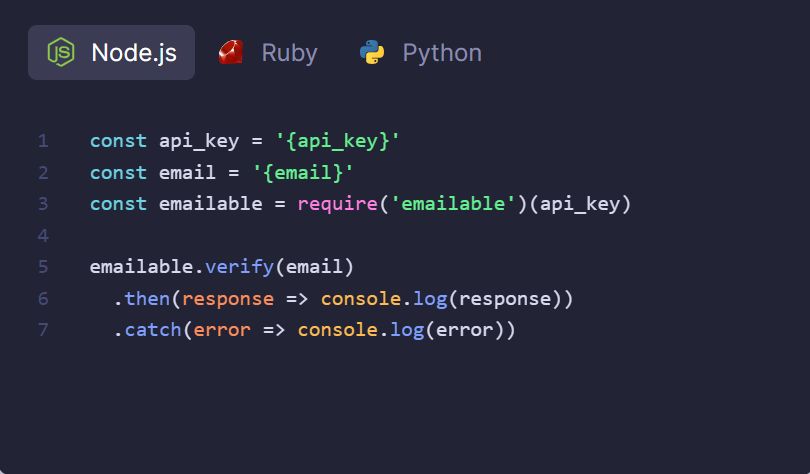Click the '{email}' string placeholder
The image size is (810, 474).
pos(303,173)
